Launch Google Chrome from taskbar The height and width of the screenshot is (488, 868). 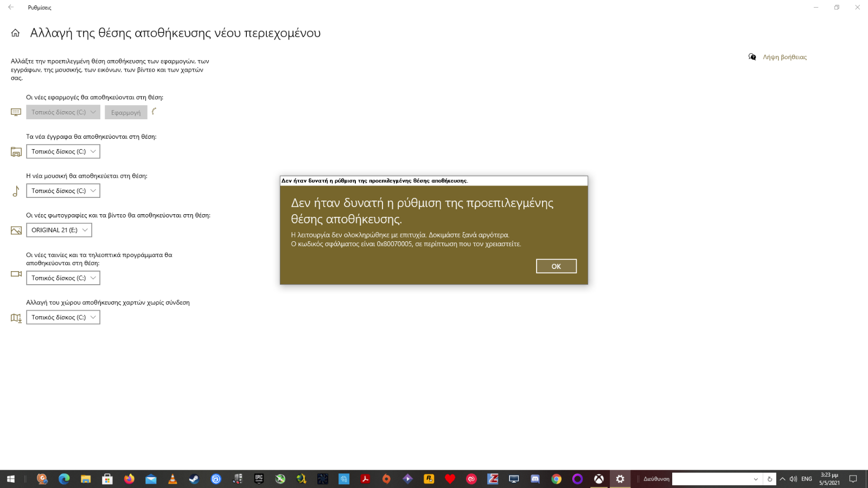556,479
